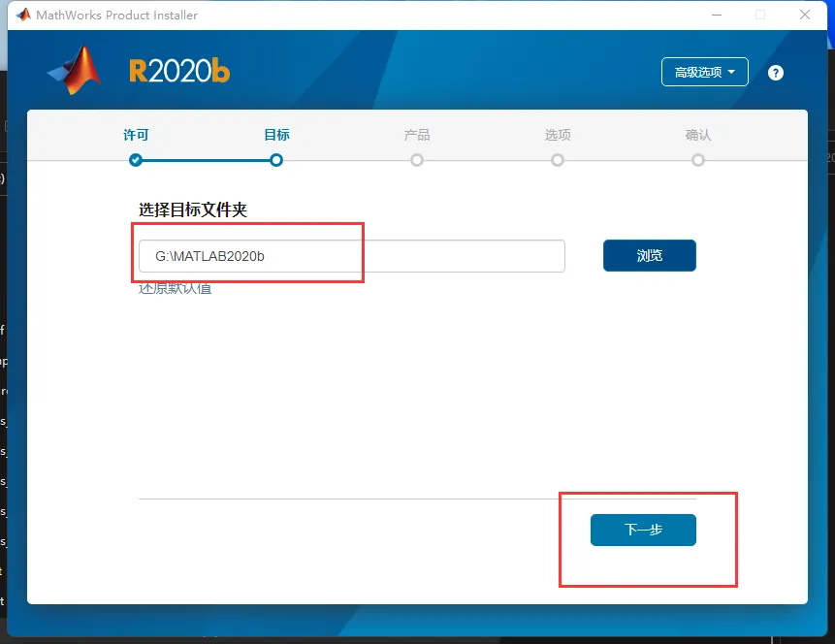Minimize the installer window

[717, 15]
